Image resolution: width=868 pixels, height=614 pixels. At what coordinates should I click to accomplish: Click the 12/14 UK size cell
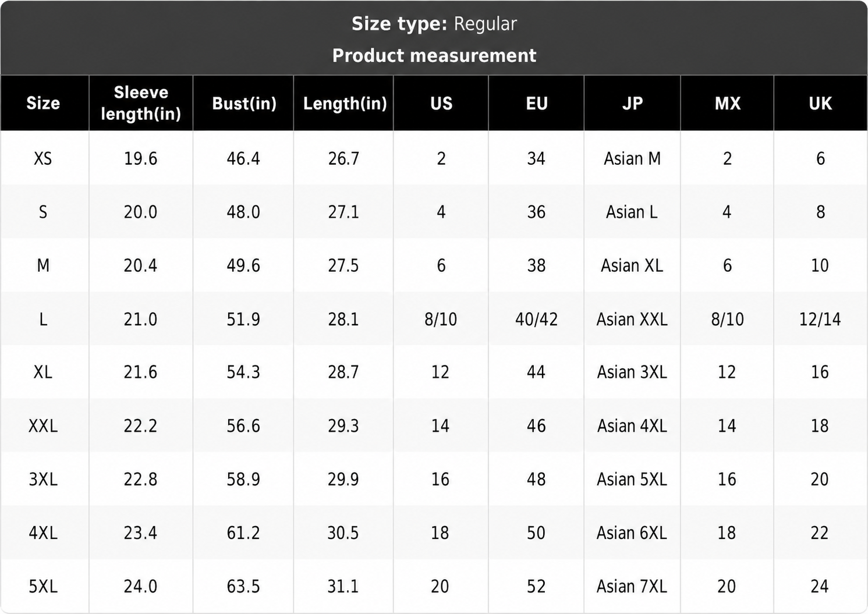820,319
